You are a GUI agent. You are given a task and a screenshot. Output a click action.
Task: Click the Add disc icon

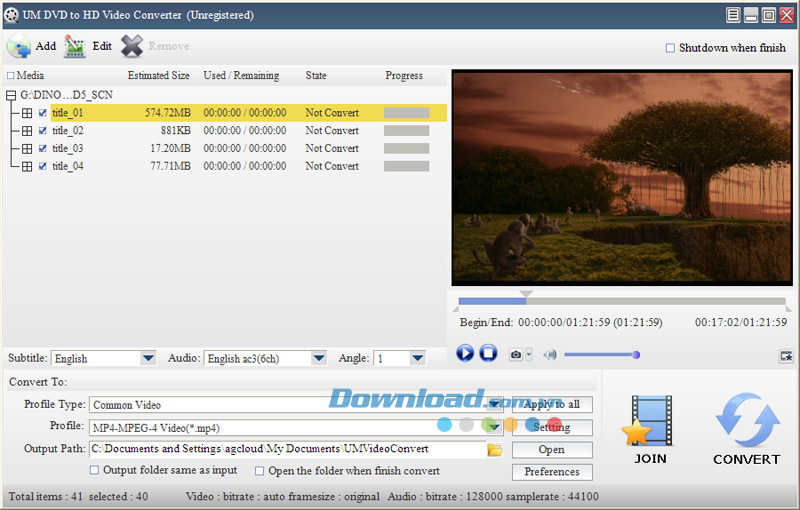pos(19,46)
